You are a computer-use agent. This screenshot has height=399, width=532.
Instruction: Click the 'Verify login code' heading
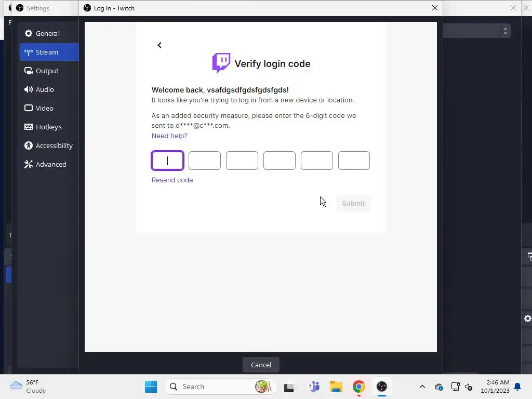(x=272, y=63)
